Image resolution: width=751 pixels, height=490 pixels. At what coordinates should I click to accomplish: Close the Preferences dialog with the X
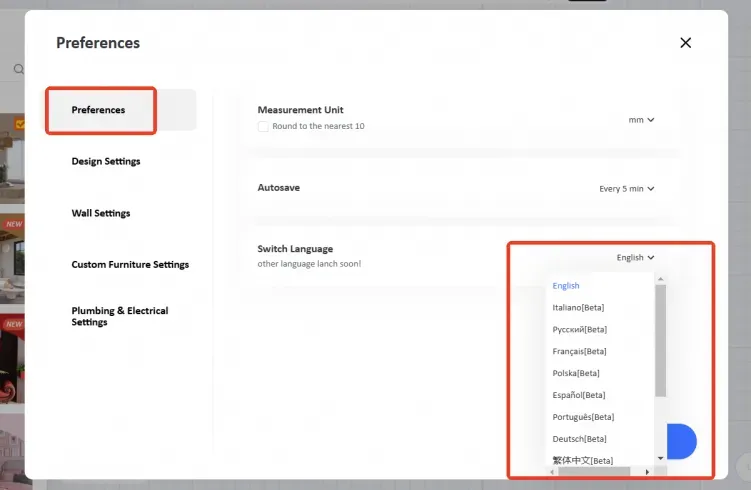coord(685,43)
